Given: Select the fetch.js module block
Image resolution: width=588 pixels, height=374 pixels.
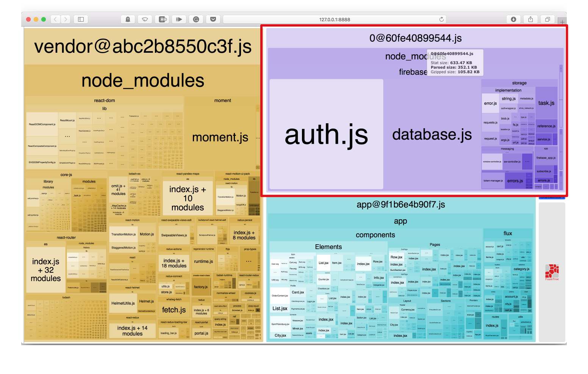Looking at the screenshot, I should pyautogui.click(x=174, y=310).
